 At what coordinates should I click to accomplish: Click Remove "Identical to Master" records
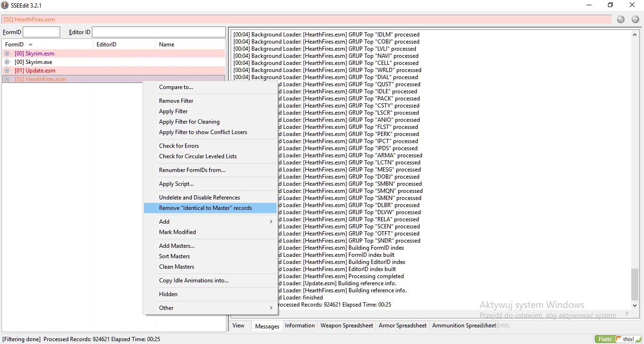(x=210, y=208)
